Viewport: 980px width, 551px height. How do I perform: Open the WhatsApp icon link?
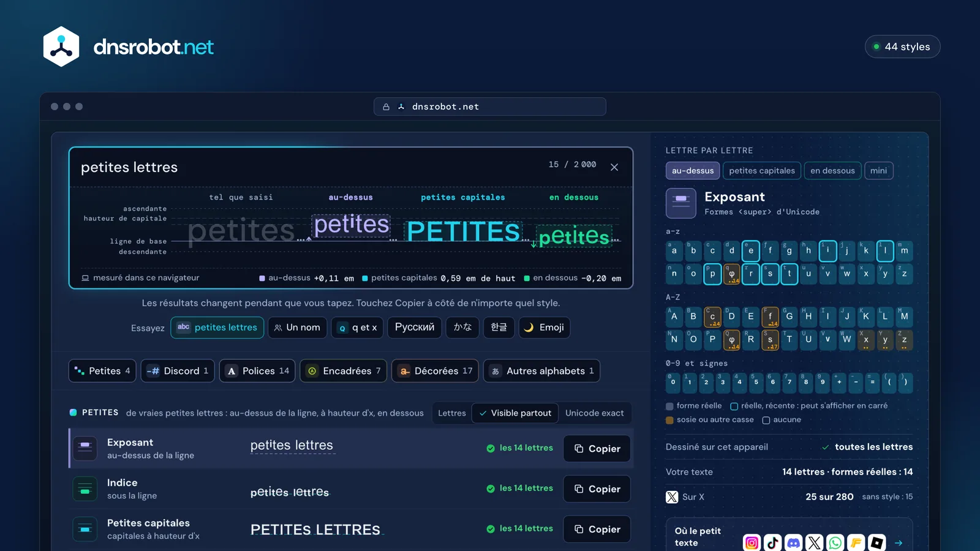coord(835,542)
